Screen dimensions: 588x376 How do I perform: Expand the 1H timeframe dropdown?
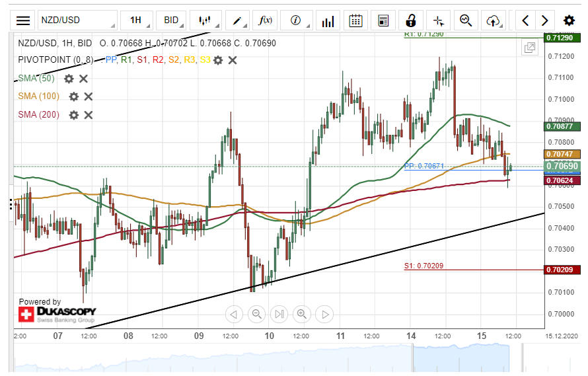[136, 20]
